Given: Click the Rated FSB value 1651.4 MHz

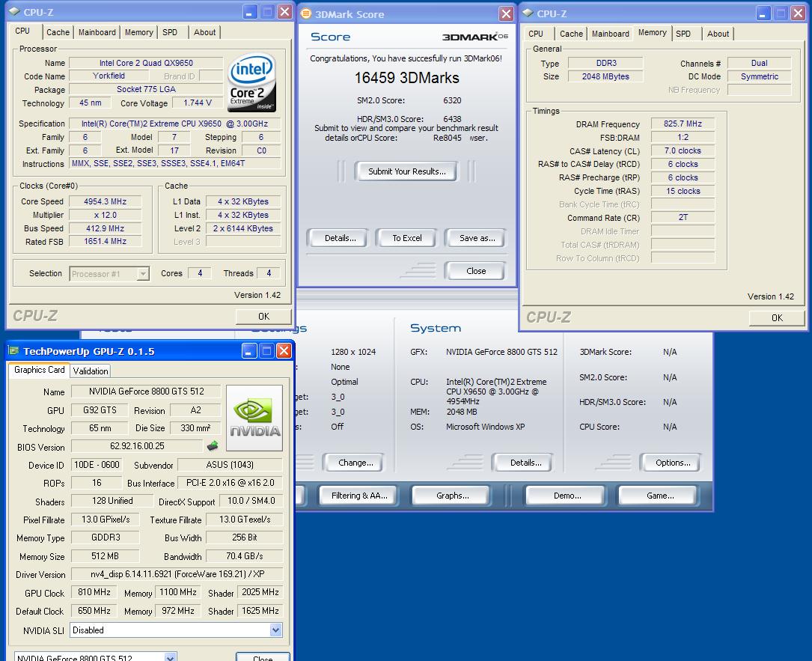Looking at the screenshot, I should [x=105, y=241].
